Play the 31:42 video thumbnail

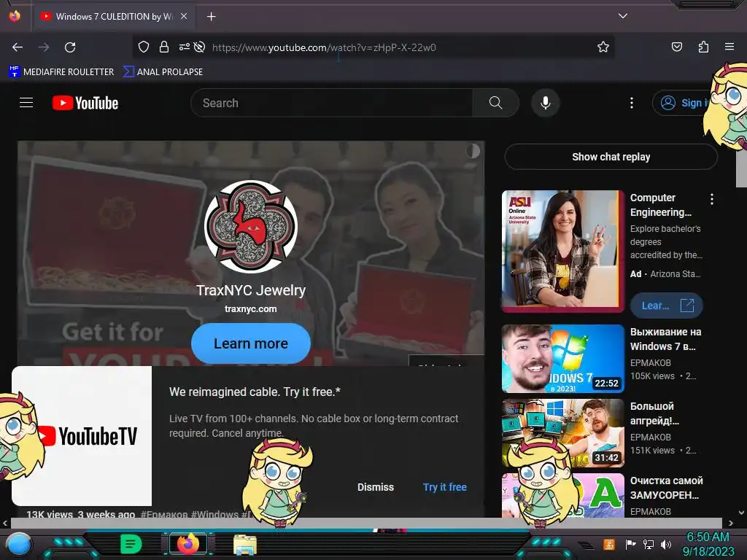(x=562, y=433)
